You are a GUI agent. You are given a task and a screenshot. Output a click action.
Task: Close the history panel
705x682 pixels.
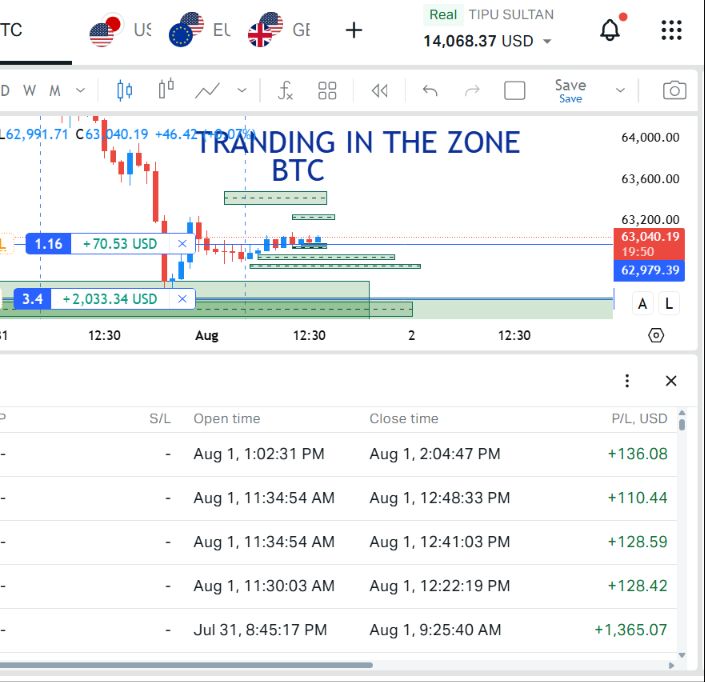pos(671,381)
